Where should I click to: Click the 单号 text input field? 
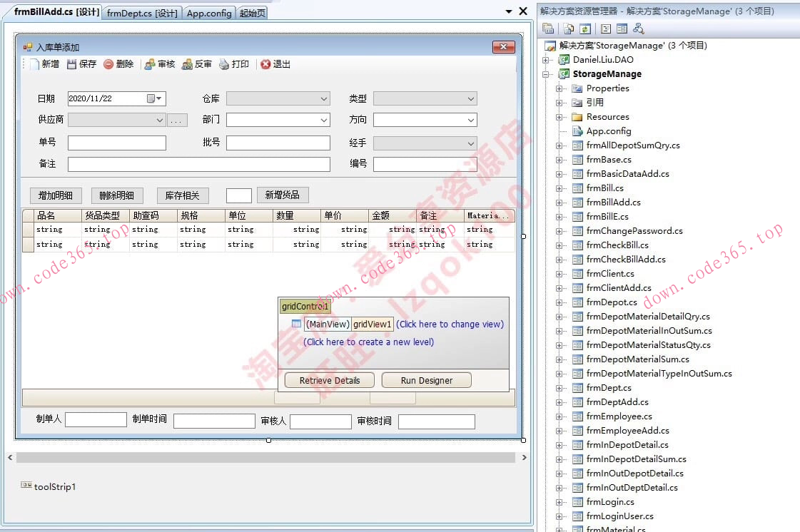click(117, 143)
